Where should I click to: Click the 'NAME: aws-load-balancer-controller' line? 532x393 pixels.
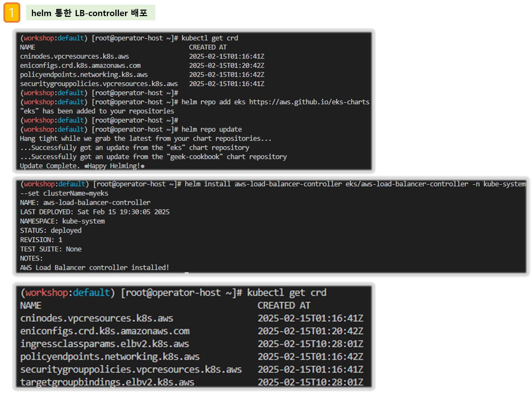pyautogui.click(x=85, y=203)
